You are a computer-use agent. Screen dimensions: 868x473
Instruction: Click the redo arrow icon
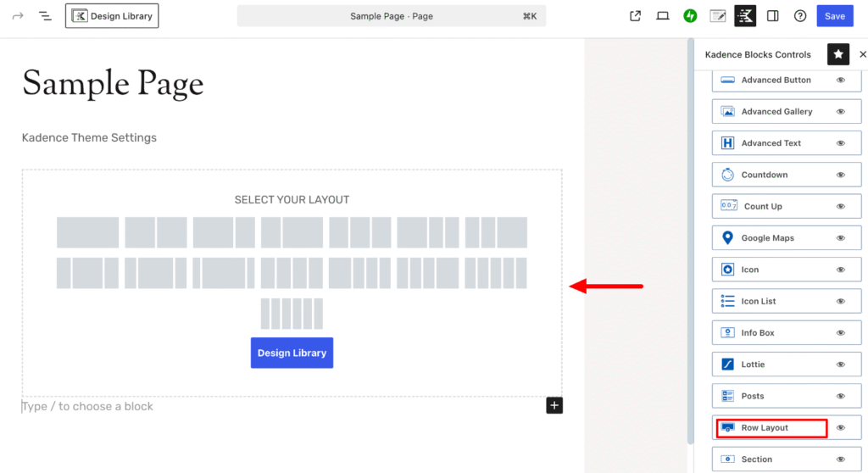(18, 16)
